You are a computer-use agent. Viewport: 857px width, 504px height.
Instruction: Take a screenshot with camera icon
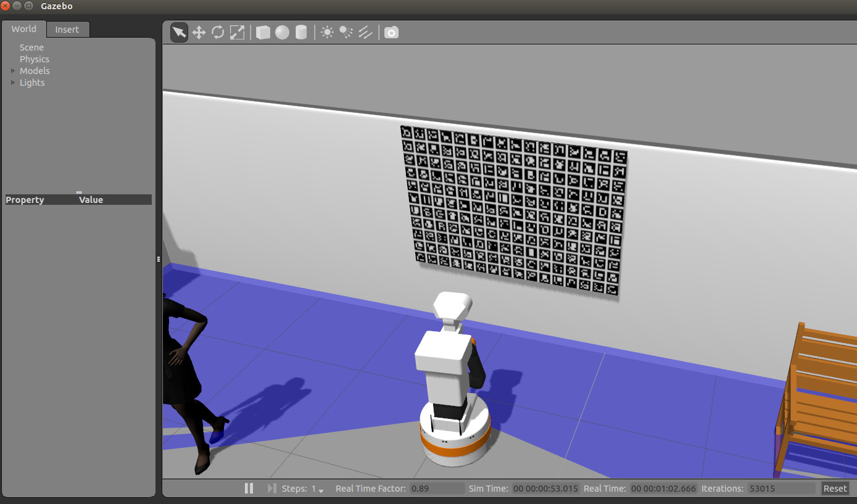[391, 33]
